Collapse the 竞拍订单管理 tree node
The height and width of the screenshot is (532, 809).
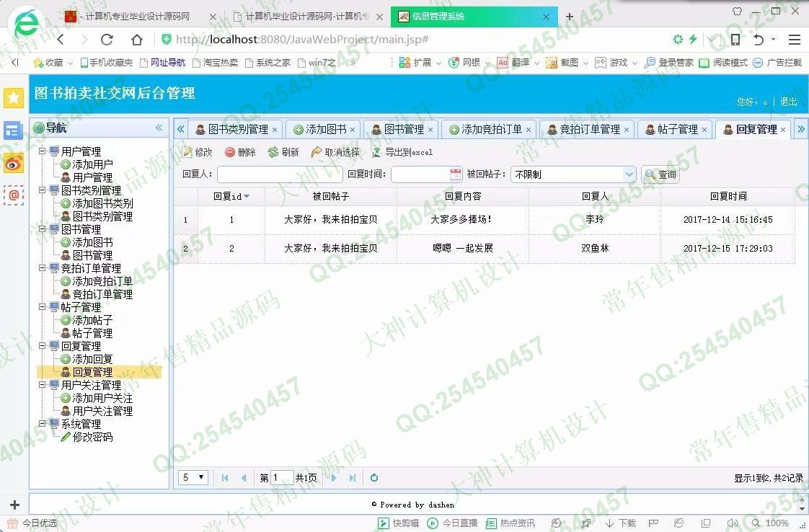(x=43, y=268)
